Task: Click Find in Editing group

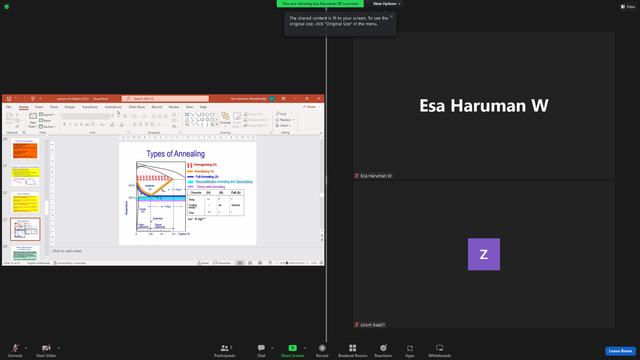Action: (x=281, y=114)
